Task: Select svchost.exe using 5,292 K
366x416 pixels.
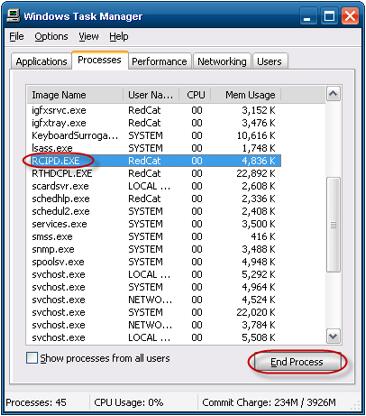Action: pyautogui.click(x=154, y=275)
